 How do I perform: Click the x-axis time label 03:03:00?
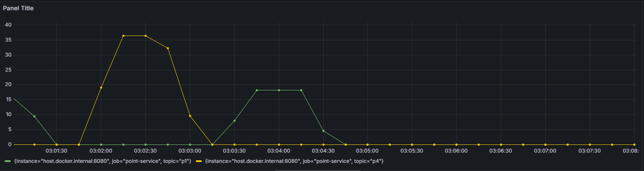pos(190,151)
